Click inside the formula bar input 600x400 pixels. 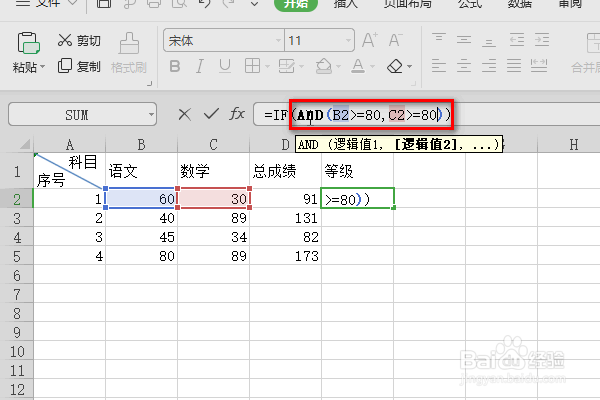coord(426,114)
